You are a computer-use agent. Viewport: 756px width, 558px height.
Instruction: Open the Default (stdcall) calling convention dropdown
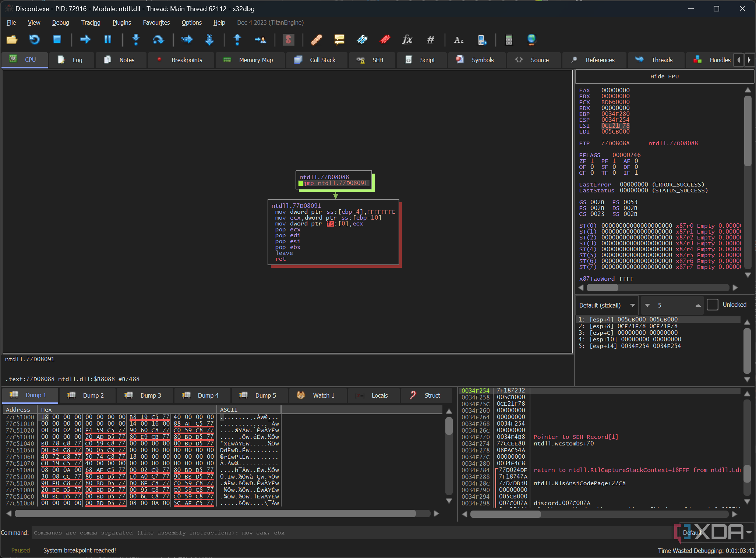(x=607, y=305)
